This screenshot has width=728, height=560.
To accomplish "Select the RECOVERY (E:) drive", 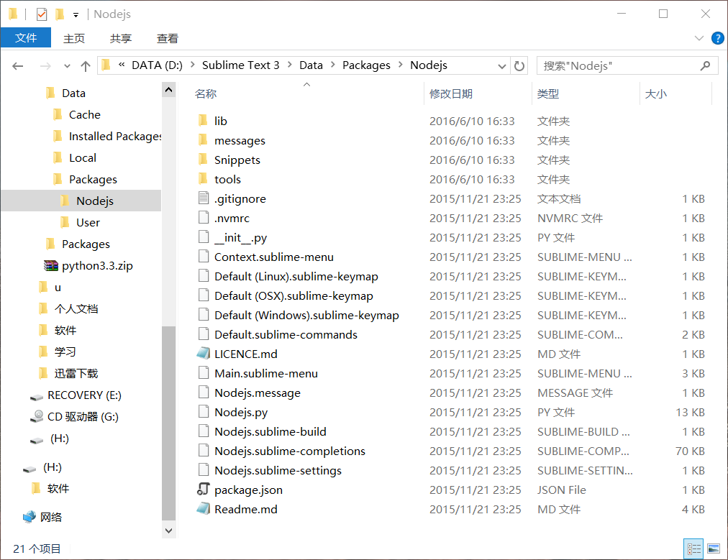I will coord(84,395).
